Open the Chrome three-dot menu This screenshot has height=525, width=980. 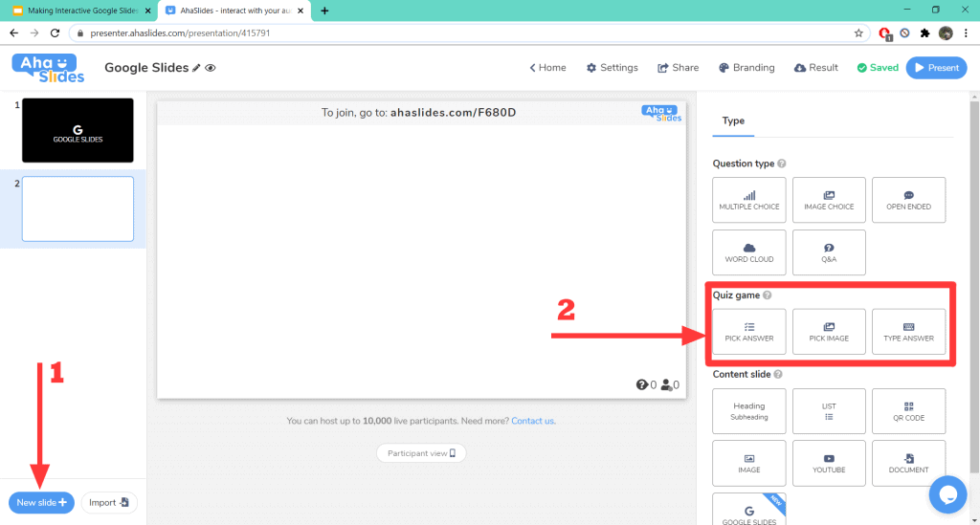point(966,33)
